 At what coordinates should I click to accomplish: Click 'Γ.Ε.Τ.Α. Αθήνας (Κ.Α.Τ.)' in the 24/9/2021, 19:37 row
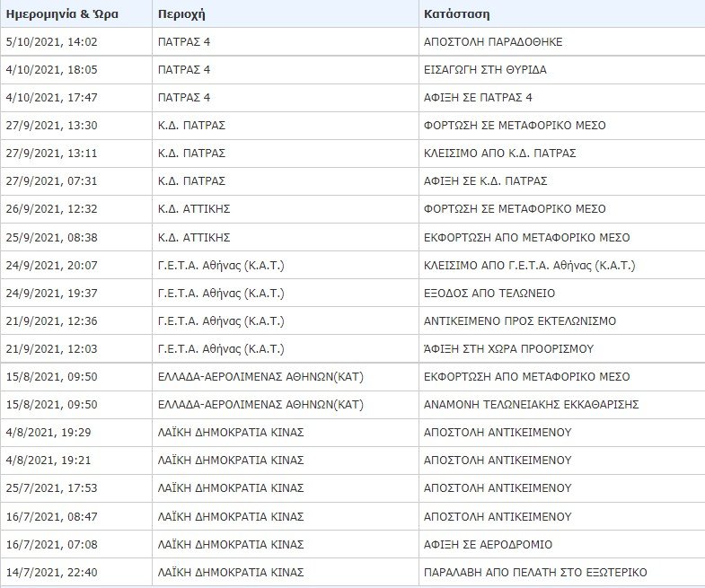(x=221, y=294)
